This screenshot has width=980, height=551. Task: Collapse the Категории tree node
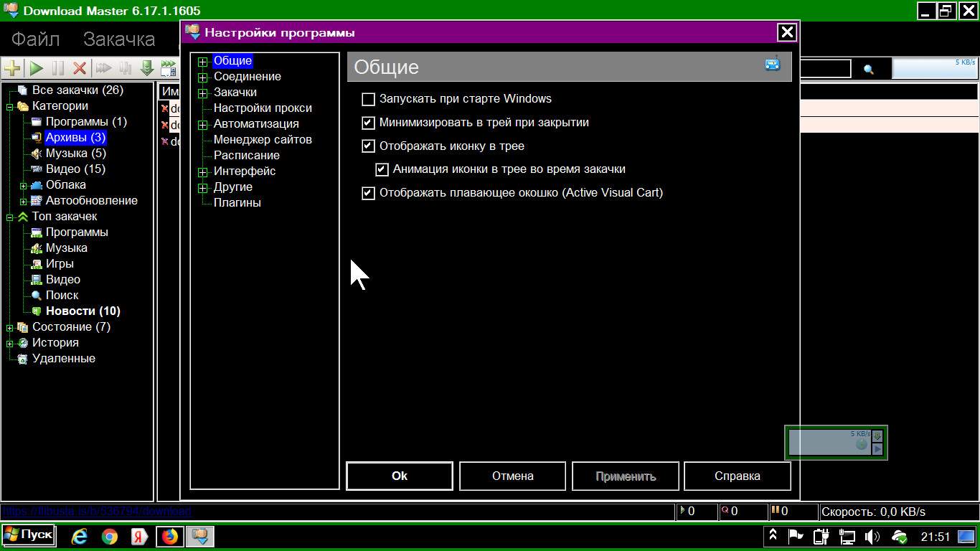(x=10, y=106)
